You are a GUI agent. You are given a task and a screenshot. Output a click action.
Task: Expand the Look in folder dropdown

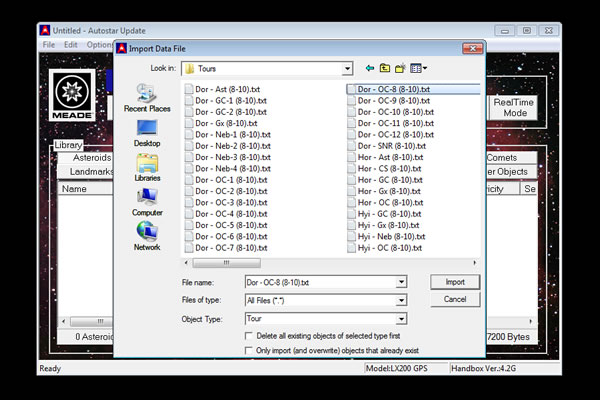347,69
